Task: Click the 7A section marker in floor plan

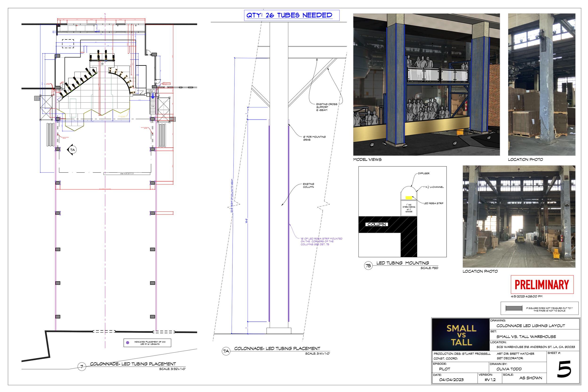Action: pyautogui.click(x=72, y=150)
